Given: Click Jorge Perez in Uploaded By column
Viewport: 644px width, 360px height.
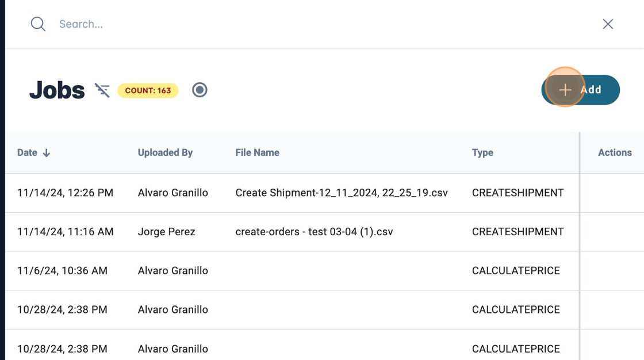Looking at the screenshot, I should click(x=166, y=232).
